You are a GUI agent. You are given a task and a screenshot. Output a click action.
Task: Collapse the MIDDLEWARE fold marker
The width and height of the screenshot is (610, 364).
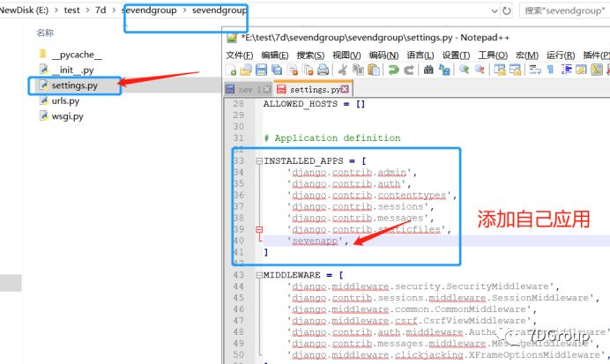259,275
